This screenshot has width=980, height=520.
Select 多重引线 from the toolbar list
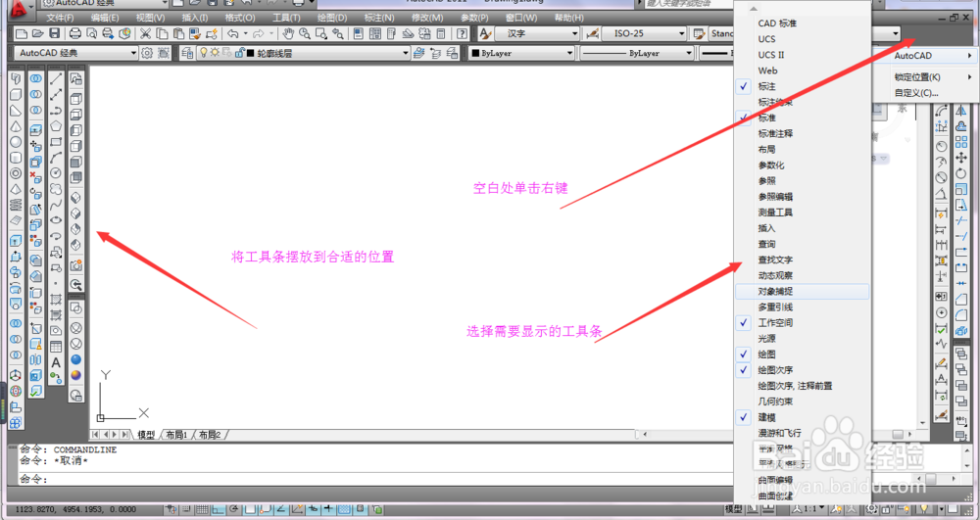803,307
